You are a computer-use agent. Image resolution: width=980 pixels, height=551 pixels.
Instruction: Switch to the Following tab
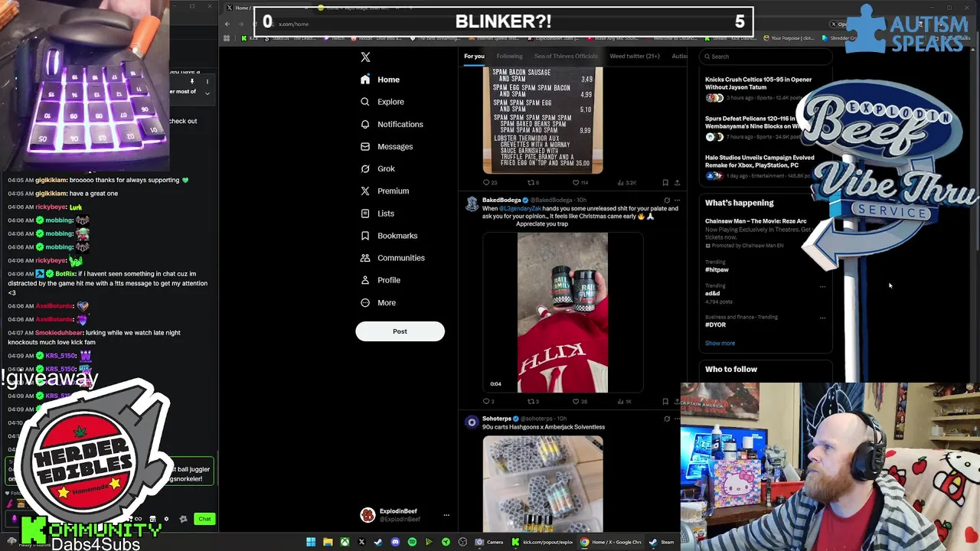point(509,56)
